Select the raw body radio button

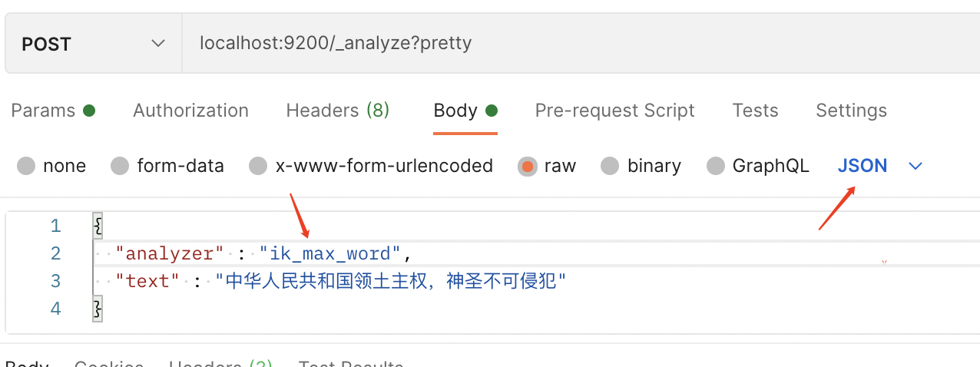pyautogui.click(x=528, y=166)
